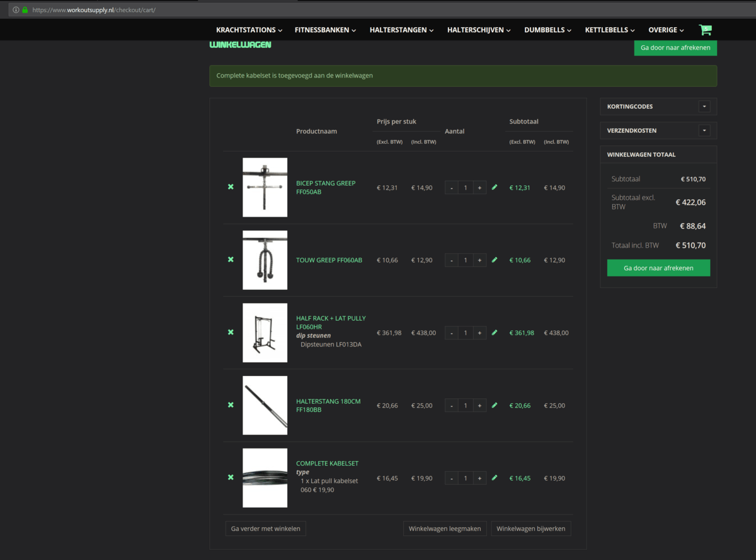Viewport: 756px width, 560px height.
Task: Expand the Kortingscodes section
Action: [x=704, y=106]
